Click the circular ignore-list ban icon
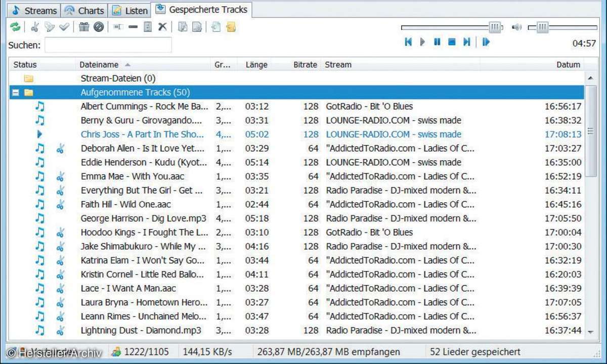607x364 pixels. tap(99, 27)
